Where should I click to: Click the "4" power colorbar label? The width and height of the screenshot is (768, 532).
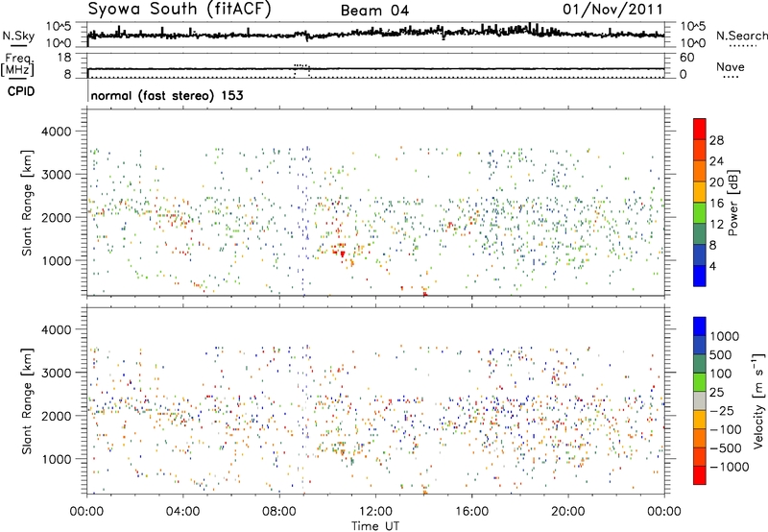[x=713, y=266]
